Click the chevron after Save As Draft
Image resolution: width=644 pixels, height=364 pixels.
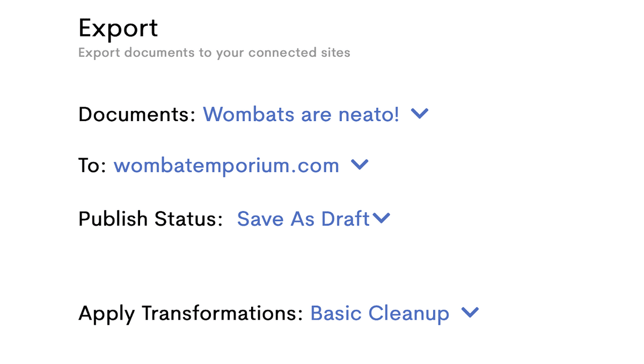(x=381, y=218)
